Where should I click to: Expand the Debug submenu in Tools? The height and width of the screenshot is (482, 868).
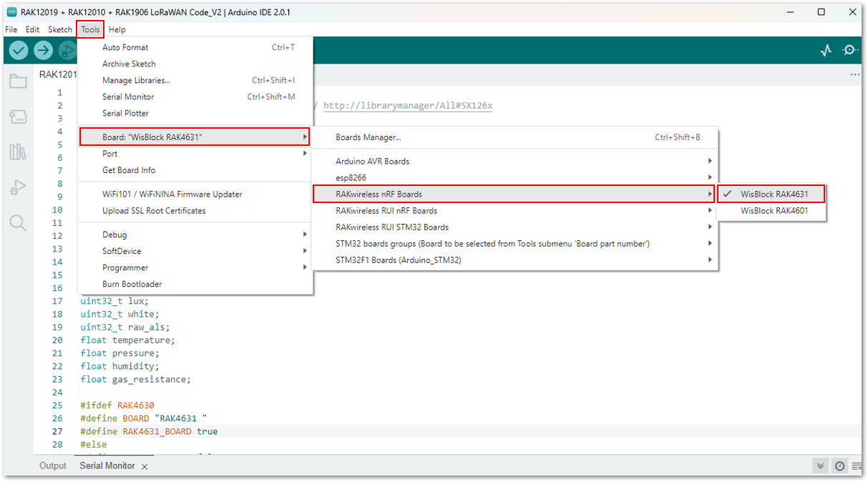[x=195, y=235]
